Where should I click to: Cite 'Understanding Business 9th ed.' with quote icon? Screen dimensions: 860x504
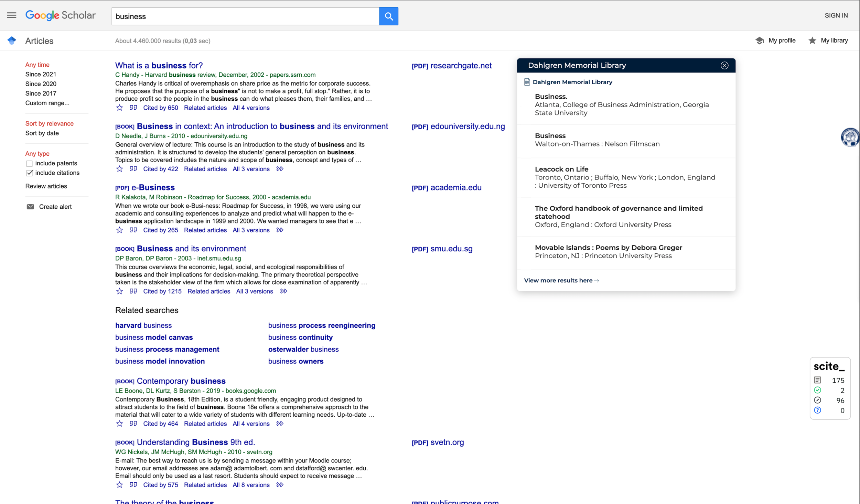coord(133,485)
